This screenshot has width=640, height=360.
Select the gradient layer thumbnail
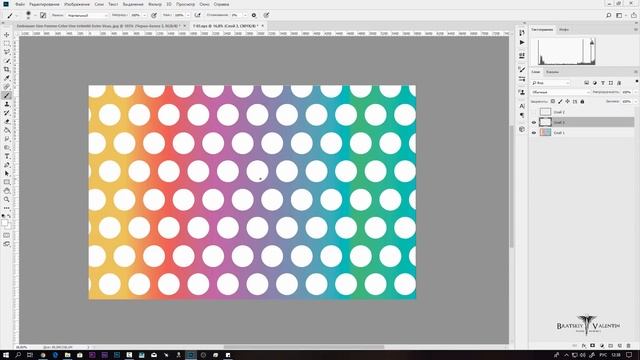coord(545,133)
